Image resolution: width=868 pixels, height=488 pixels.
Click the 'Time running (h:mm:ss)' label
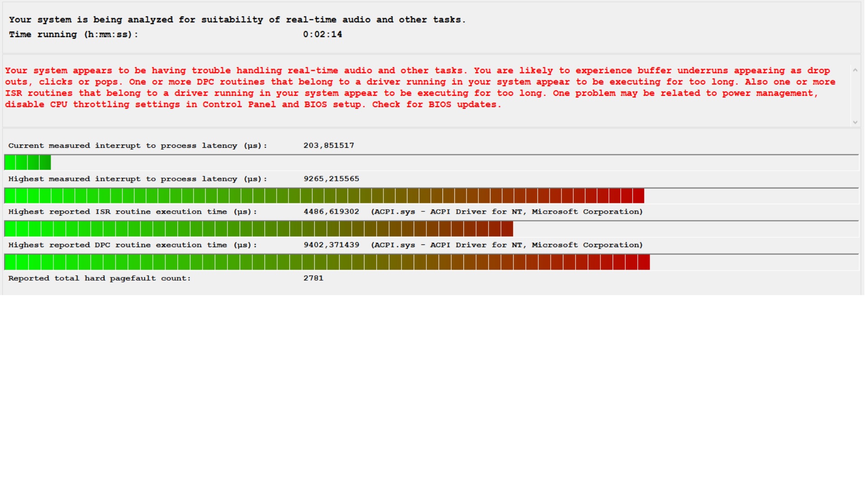pos(73,34)
